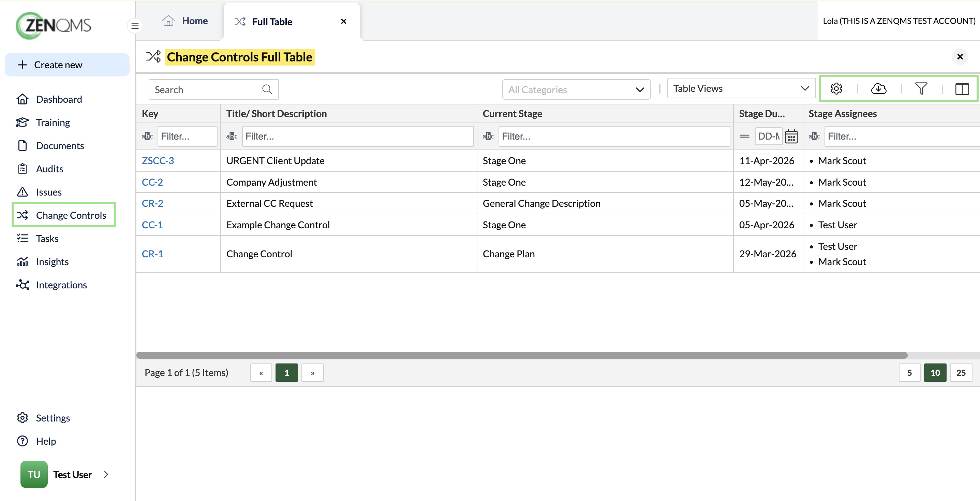Go to Insights in the sidebar
980x501 pixels.
point(52,261)
